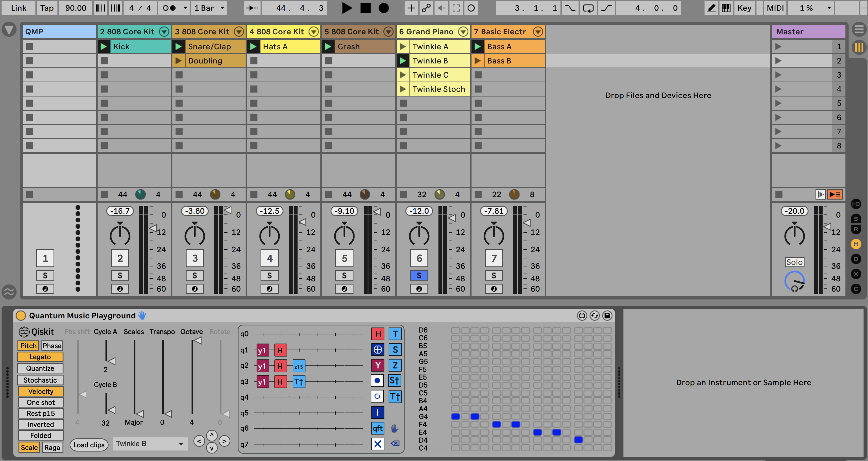Click the Arrangement Record button
The height and width of the screenshot is (461, 868).
[383, 8]
